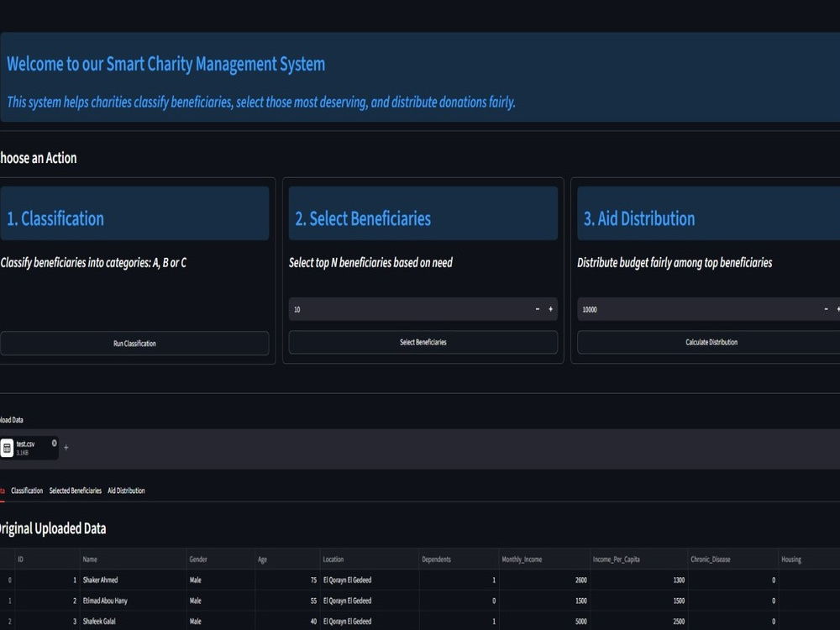Click the Run Classification button
This screenshot has width=840, height=630.
coord(134,344)
